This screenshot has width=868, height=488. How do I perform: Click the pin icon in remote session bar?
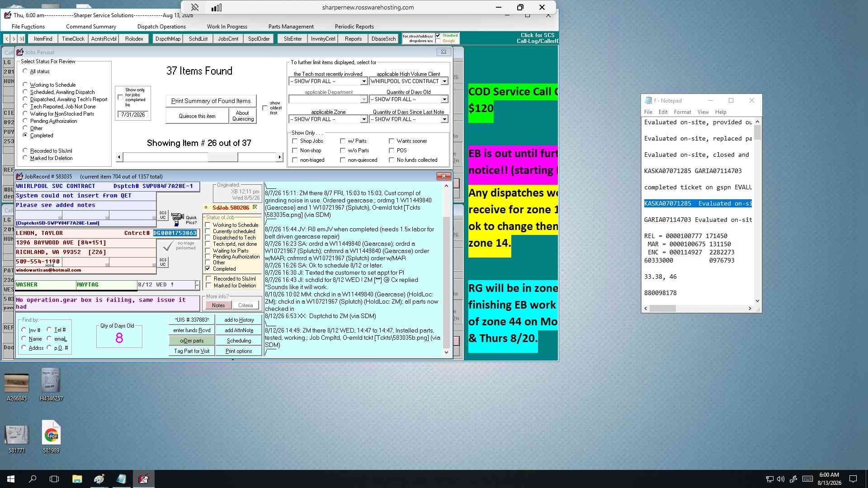(x=195, y=7)
